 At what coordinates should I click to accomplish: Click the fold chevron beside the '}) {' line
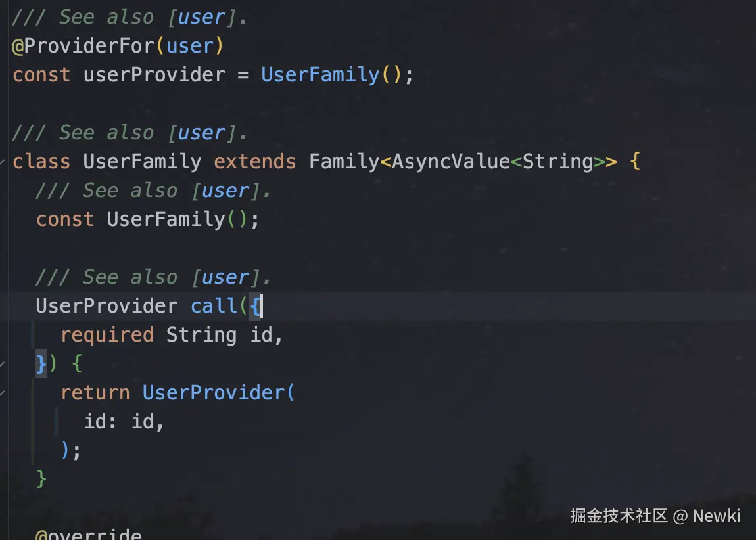coord(3,363)
